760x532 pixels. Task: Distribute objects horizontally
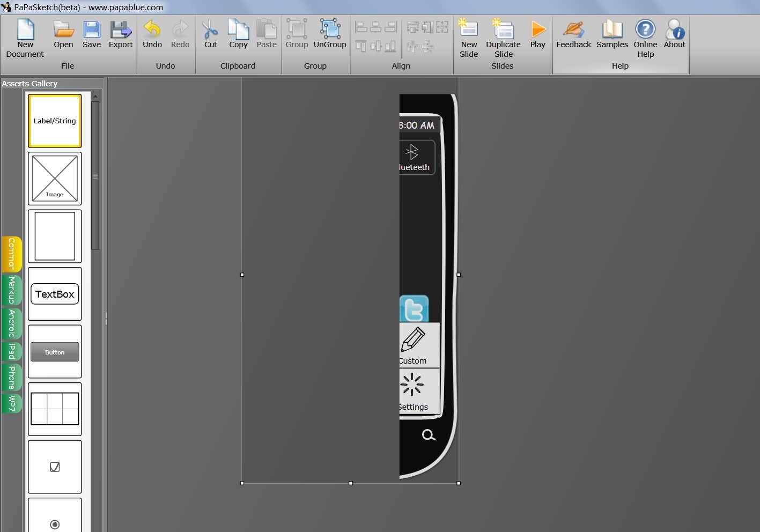coord(412,47)
